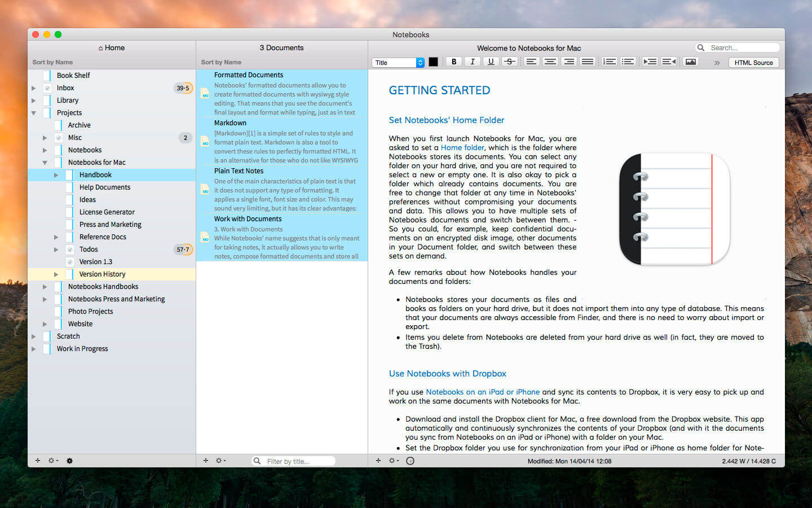Open the insert image tool

(x=690, y=62)
